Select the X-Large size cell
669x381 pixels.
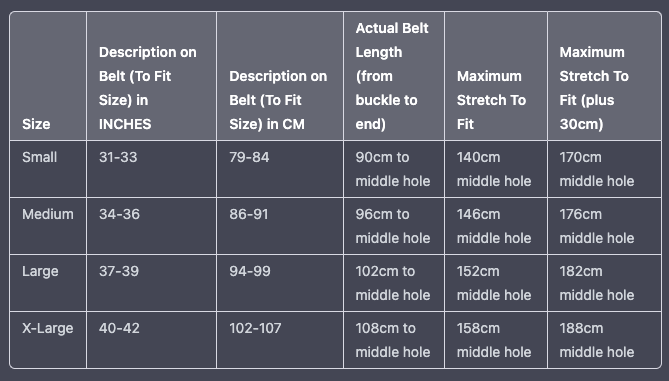(48, 340)
